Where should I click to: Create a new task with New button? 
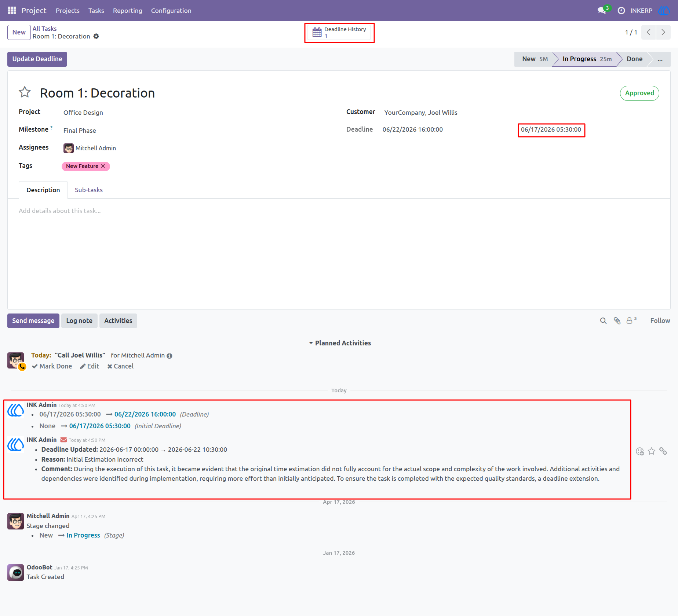click(19, 32)
